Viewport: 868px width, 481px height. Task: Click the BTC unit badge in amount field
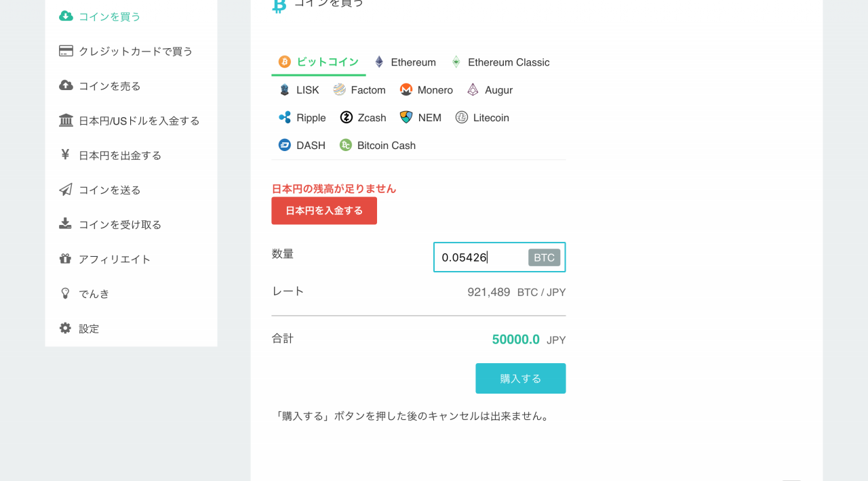click(545, 257)
